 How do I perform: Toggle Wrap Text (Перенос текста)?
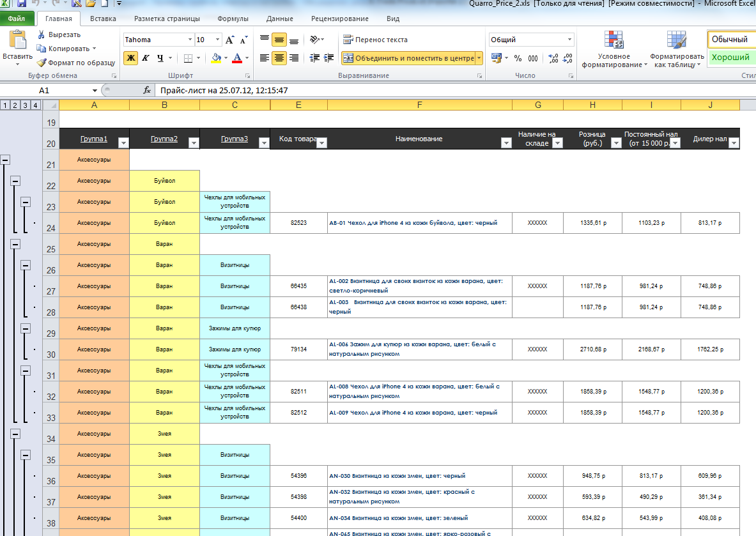(x=375, y=40)
